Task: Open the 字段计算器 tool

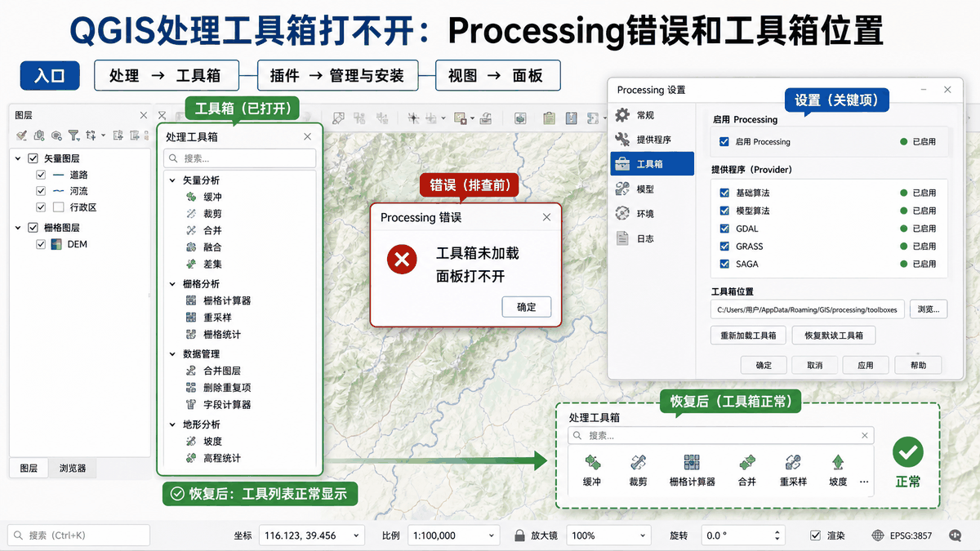Action: (x=218, y=405)
